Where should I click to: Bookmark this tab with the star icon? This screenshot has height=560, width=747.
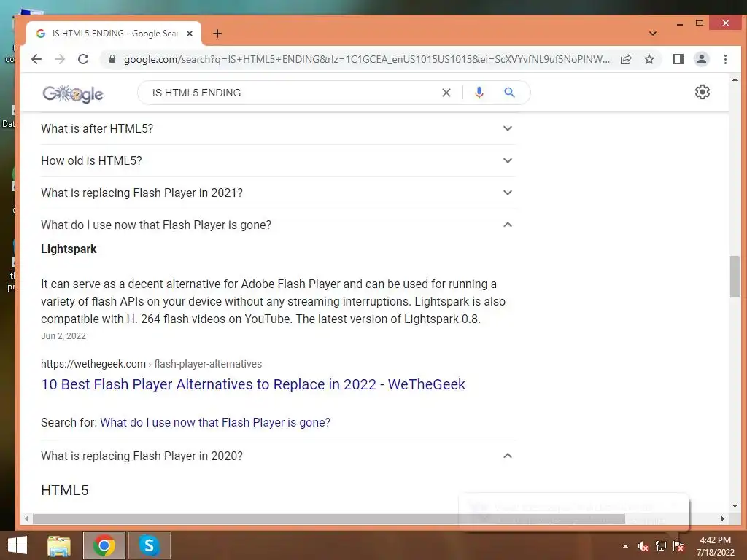point(649,59)
